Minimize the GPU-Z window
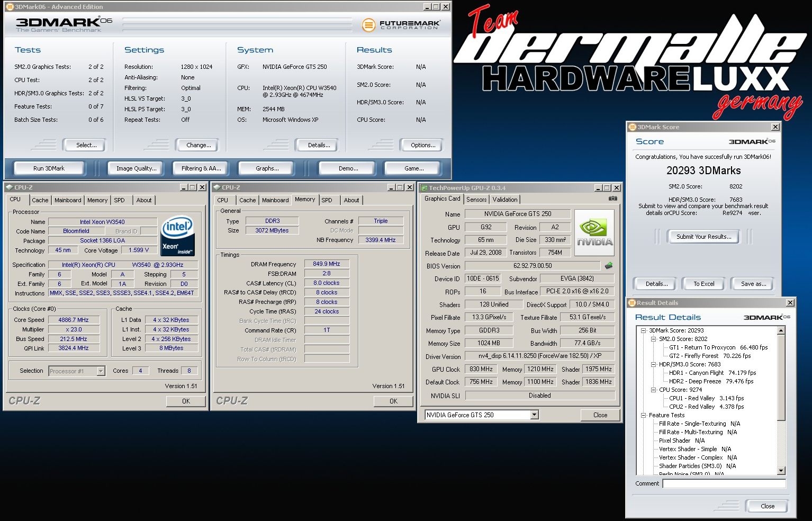 click(x=598, y=188)
